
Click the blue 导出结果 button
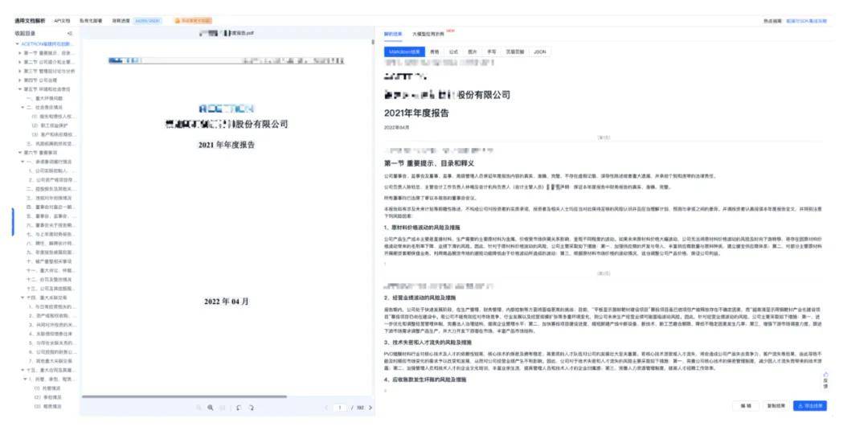point(809,406)
